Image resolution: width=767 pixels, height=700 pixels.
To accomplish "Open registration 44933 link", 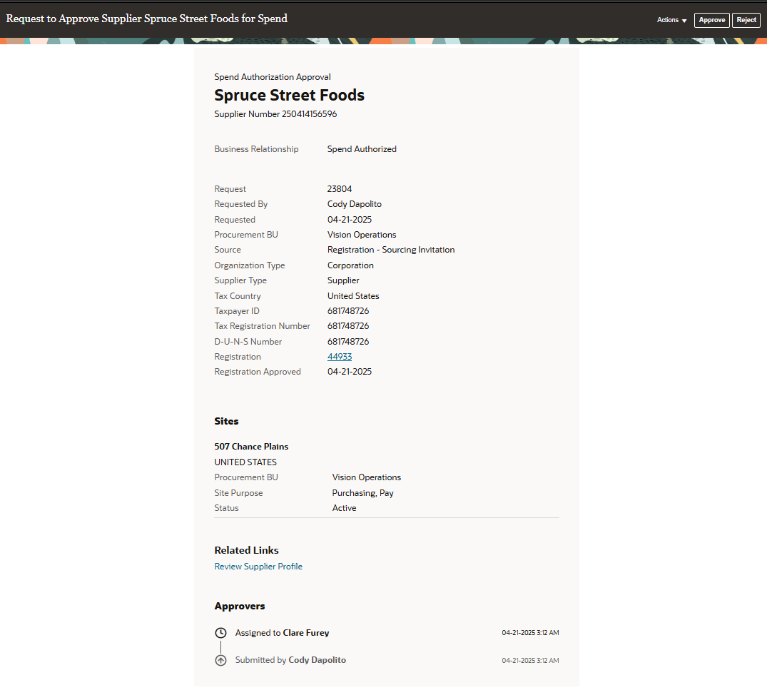I will pyautogui.click(x=340, y=356).
